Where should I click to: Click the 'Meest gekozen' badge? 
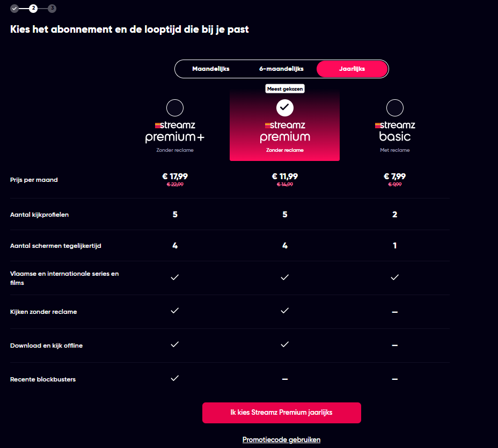[x=285, y=89]
